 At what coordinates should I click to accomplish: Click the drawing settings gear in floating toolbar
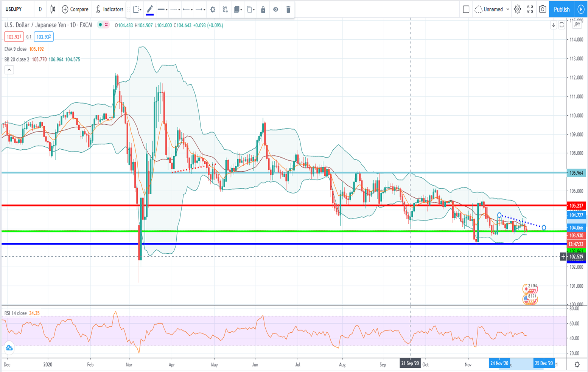213,9
